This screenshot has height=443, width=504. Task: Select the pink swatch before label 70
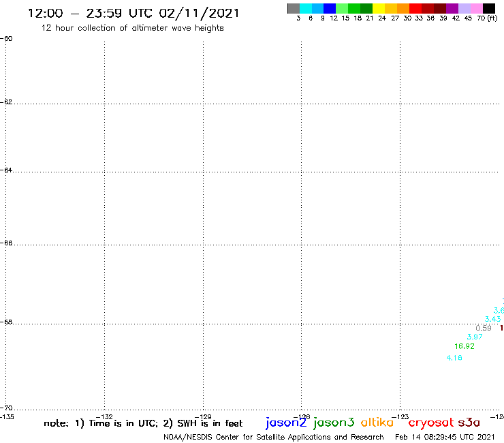point(477,8)
